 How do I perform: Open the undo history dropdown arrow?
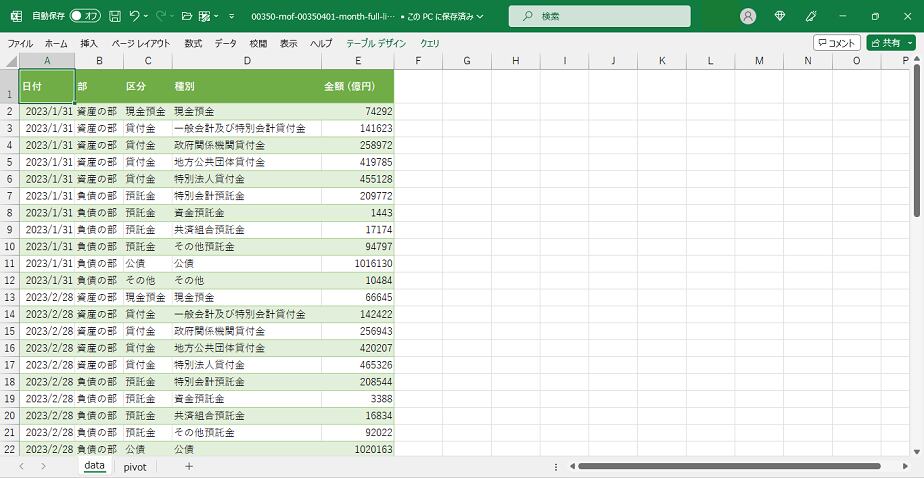point(147,16)
